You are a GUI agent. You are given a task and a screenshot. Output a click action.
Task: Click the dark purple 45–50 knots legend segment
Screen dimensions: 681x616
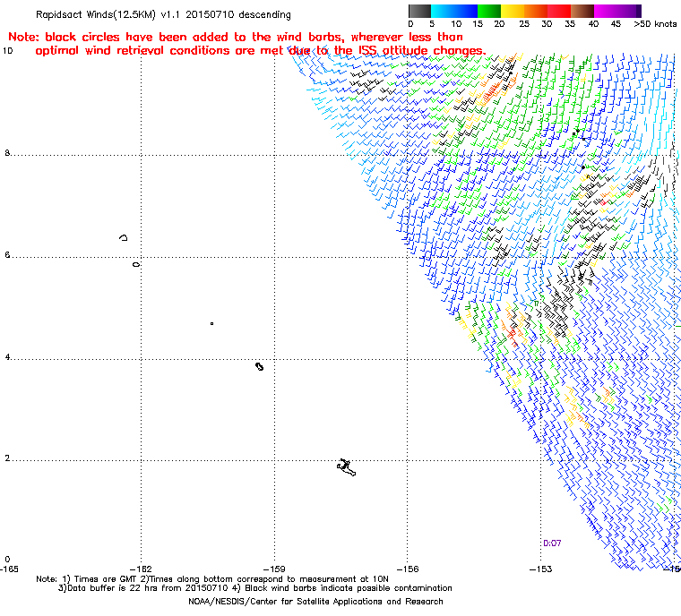pyautogui.click(x=629, y=11)
